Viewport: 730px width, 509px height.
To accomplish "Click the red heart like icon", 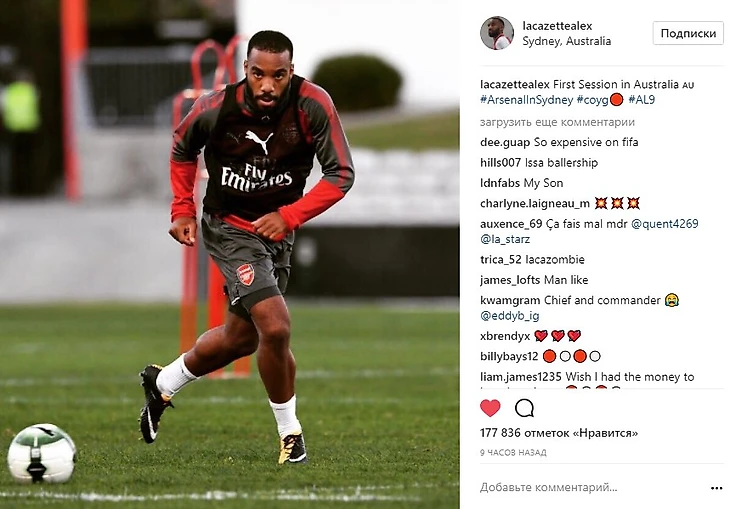I will (x=490, y=408).
